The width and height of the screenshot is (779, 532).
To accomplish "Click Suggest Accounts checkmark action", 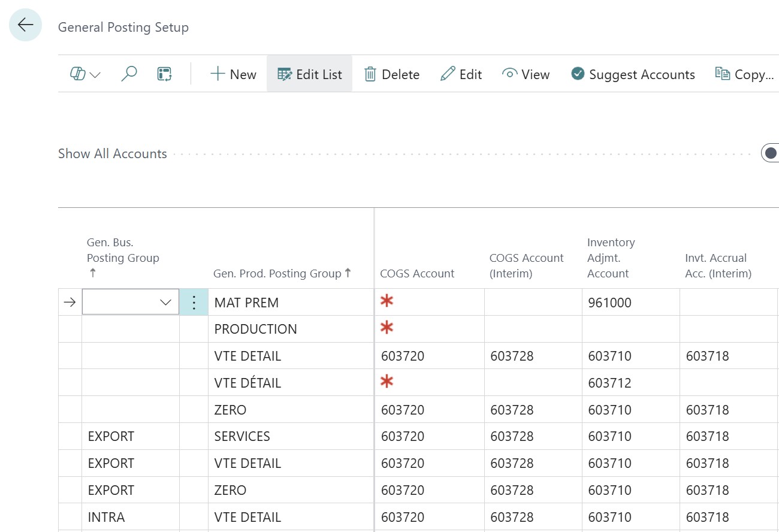I will [633, 74].
